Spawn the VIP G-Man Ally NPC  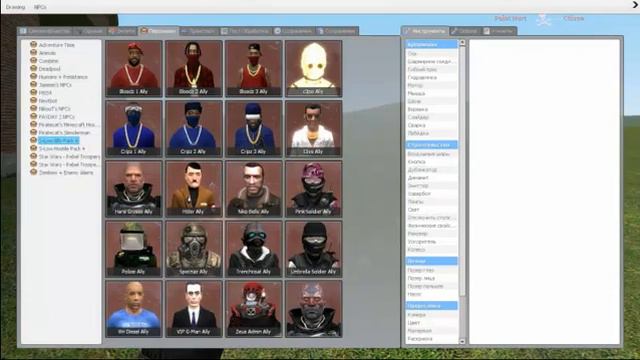[x=193, y=309]
